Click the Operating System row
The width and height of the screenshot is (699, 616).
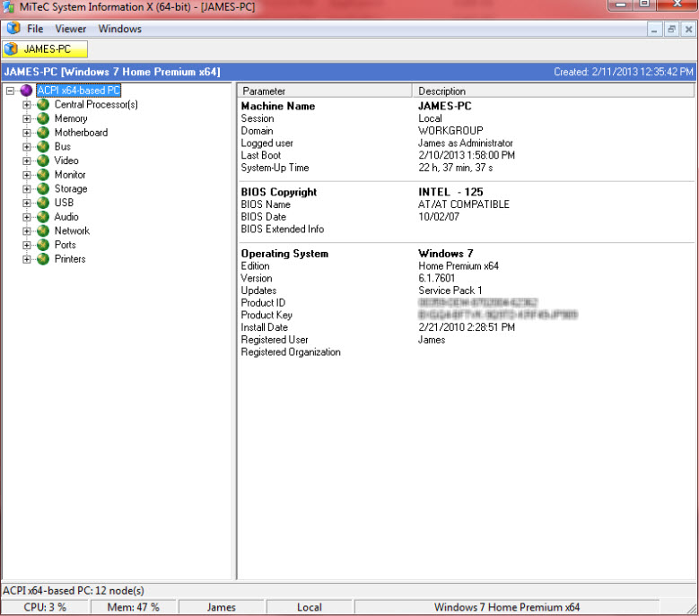click(x=467, y=254)
